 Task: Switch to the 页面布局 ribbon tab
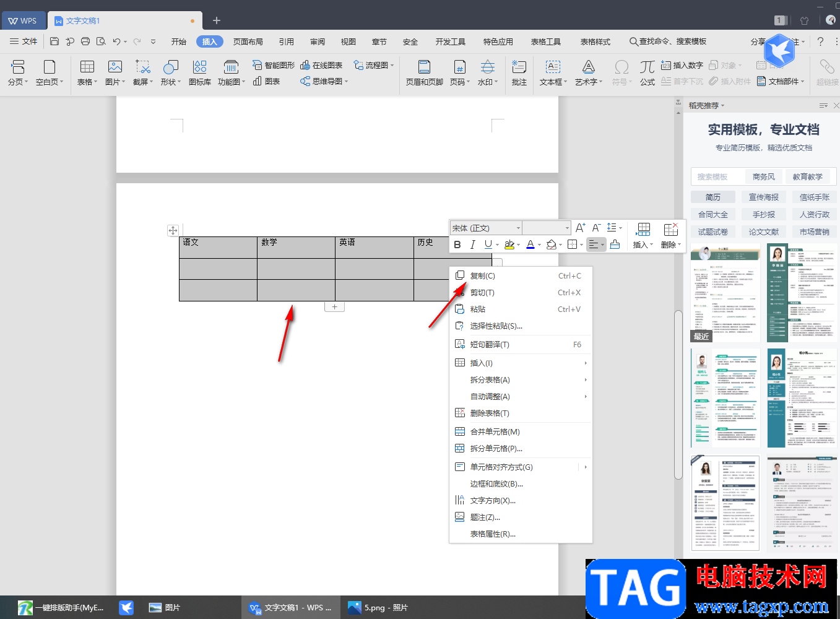pos(248,41)
